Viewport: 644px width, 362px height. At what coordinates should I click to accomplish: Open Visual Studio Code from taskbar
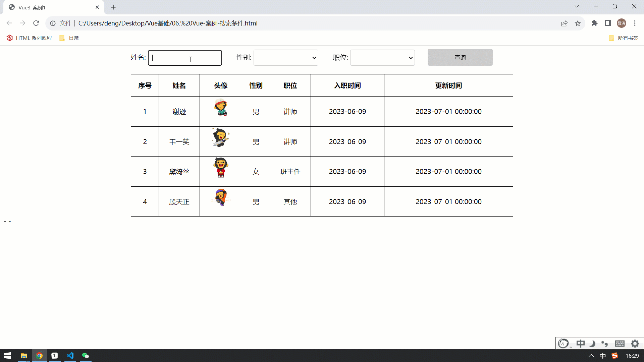tap(70, 356)
